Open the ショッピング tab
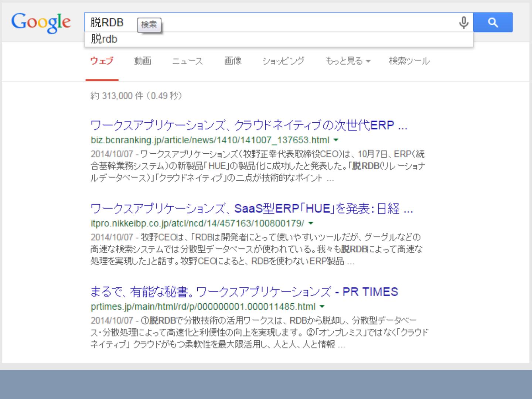The width and height of the screenshot is (532, 399). point(283,61)
